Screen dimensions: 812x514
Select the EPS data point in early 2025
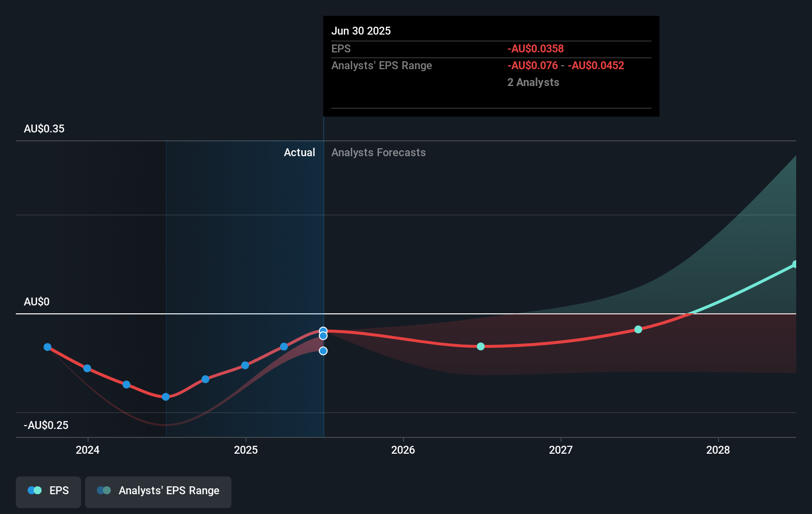[x=284, y=346]
